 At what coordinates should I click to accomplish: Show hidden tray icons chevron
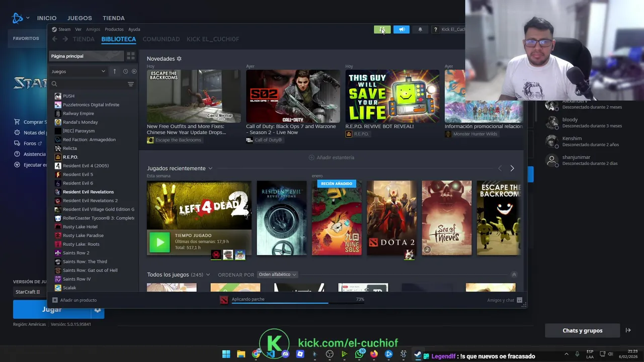click(567, 354)
